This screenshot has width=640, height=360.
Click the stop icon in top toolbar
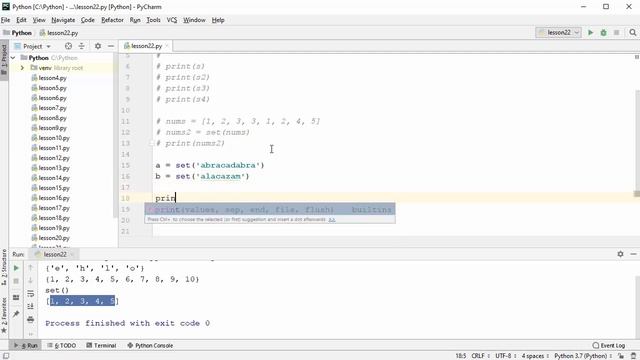pos(616,33)
